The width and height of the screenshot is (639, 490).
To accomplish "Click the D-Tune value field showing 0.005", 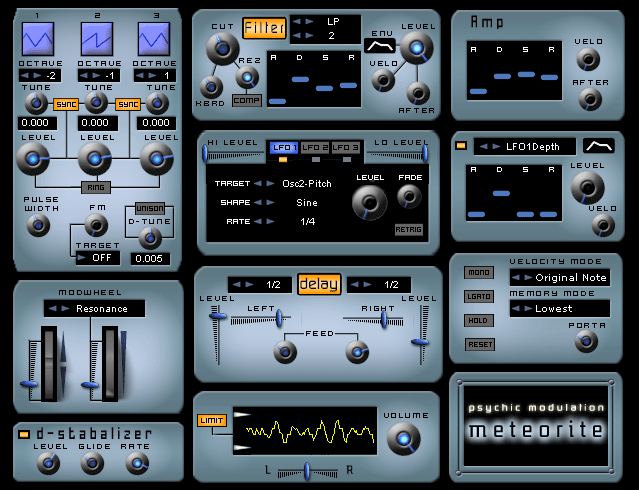I will pyautogui.click(x=148, y=259).
